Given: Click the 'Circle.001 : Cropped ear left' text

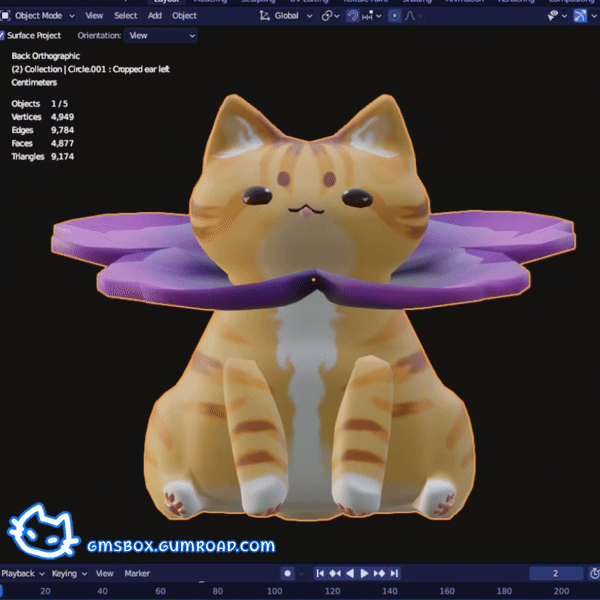Looking at the screenshot, I should pos(119,69).
